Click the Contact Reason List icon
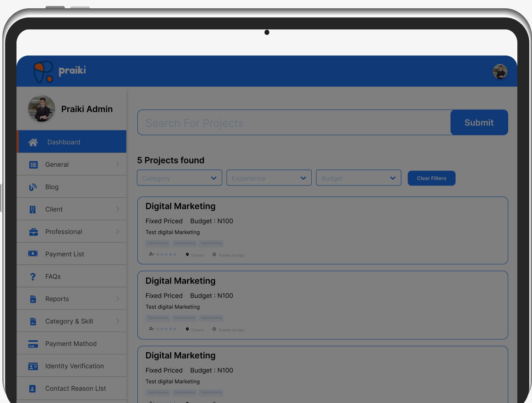 tap(33, 389)
